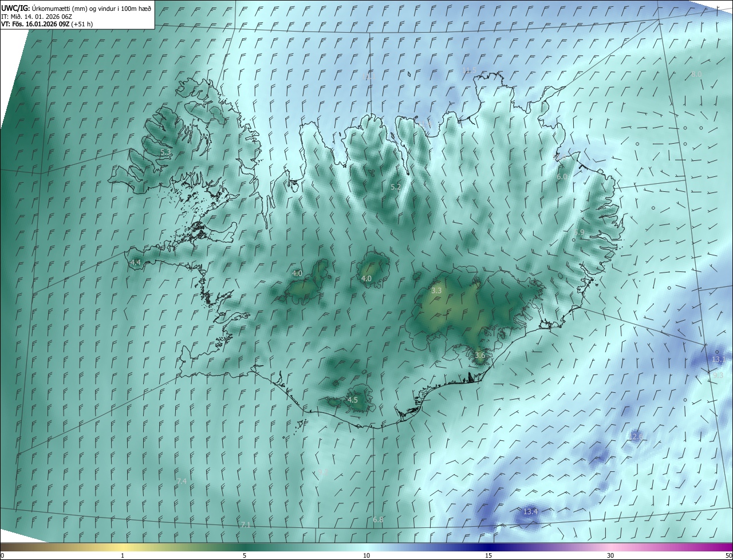Click the 9.3 value below 13.1

coord(718,375)
